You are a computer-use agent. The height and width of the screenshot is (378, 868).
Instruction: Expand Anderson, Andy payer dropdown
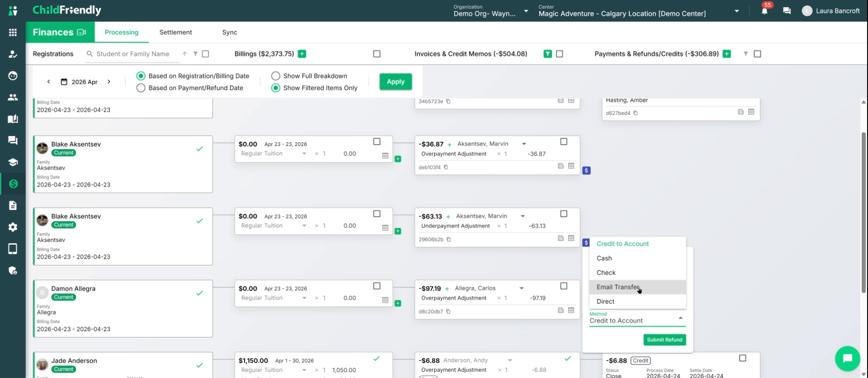(509, 360)
